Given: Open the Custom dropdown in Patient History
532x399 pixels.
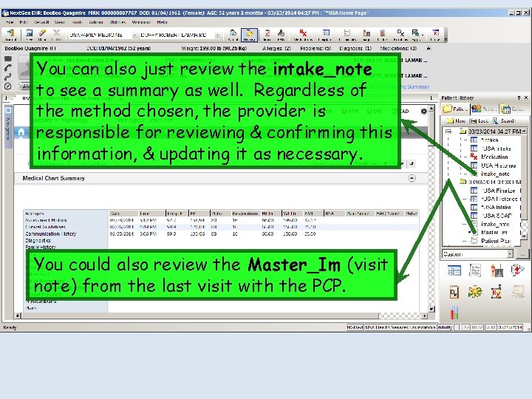Looking at the screenshot, I should click(x=510, y=253).
